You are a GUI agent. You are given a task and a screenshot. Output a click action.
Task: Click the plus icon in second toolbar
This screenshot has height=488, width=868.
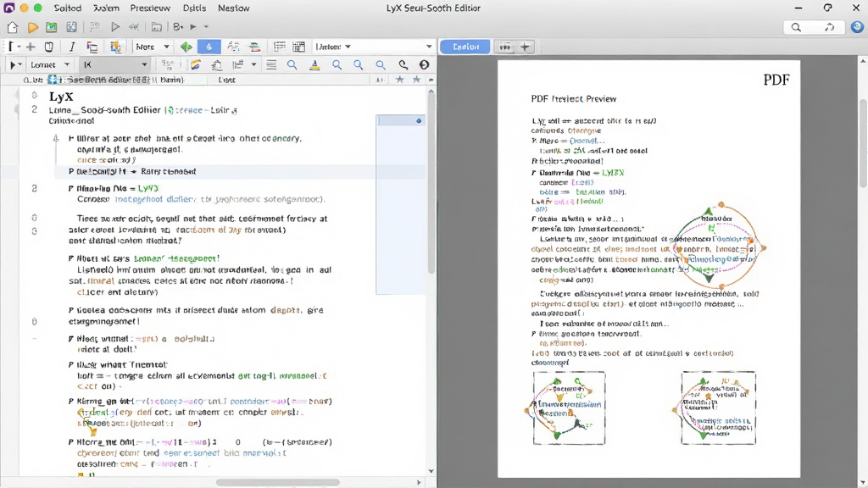(x=31, y=47)
